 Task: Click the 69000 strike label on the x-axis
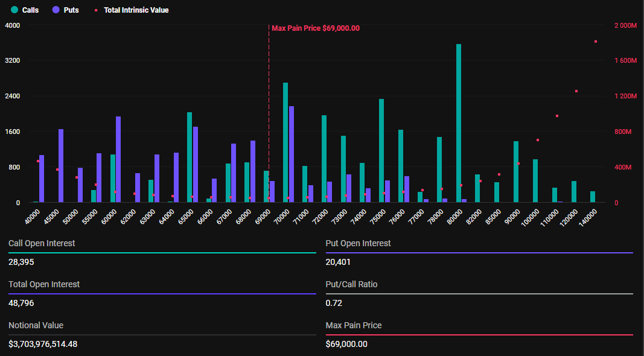point(263,217)
